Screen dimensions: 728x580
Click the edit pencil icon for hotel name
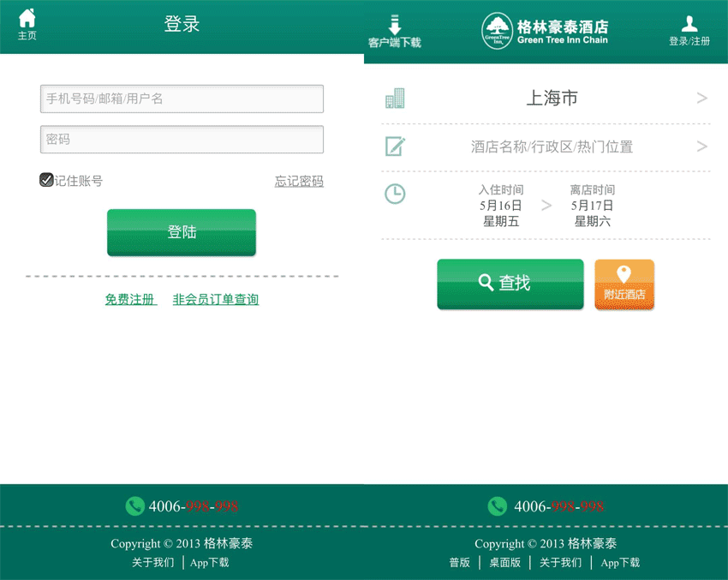point(395,146)
